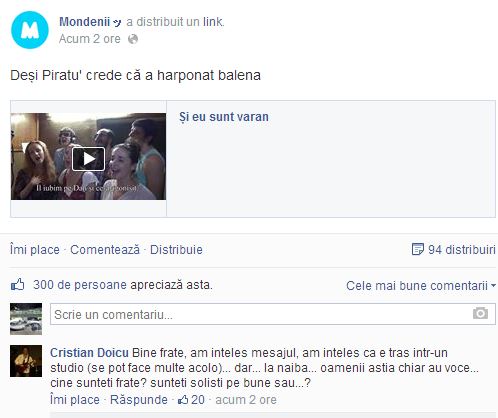498x418 pixels.
Task: Open Cristian Doicu's profile picture
Action: pyautogui.click(x=26, y=361)
